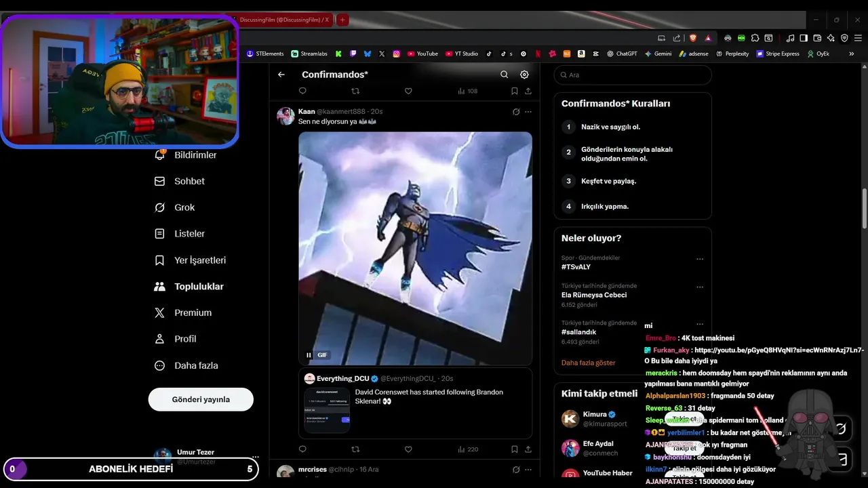The width and height of the screenshot is (868, 488).
Task: Like the post with 108 views
Action: coord(408,91)
